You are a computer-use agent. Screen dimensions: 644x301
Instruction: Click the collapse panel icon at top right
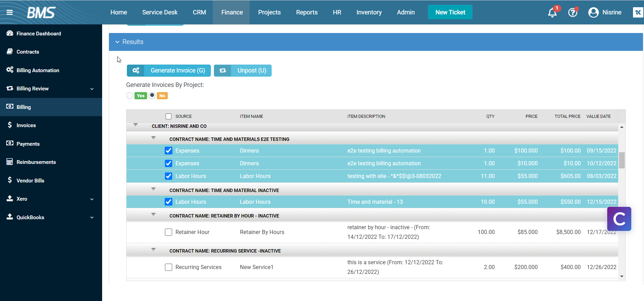(638, 12)
